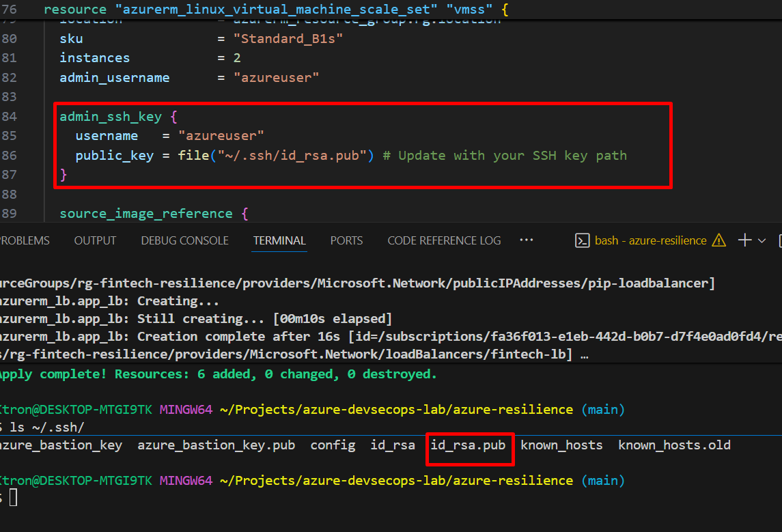Show the CODE REFERENCE LOG tab

[x=444, y=240]
